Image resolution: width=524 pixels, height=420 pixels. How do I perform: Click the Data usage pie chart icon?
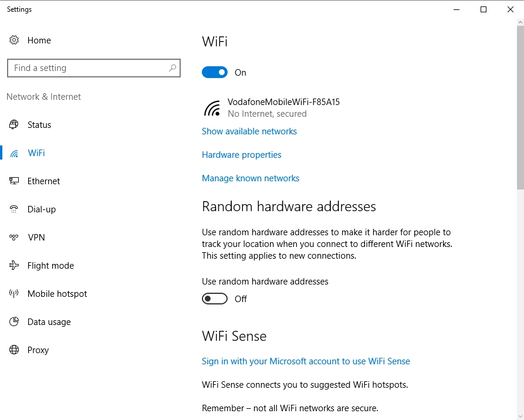(x=13, y=321)
